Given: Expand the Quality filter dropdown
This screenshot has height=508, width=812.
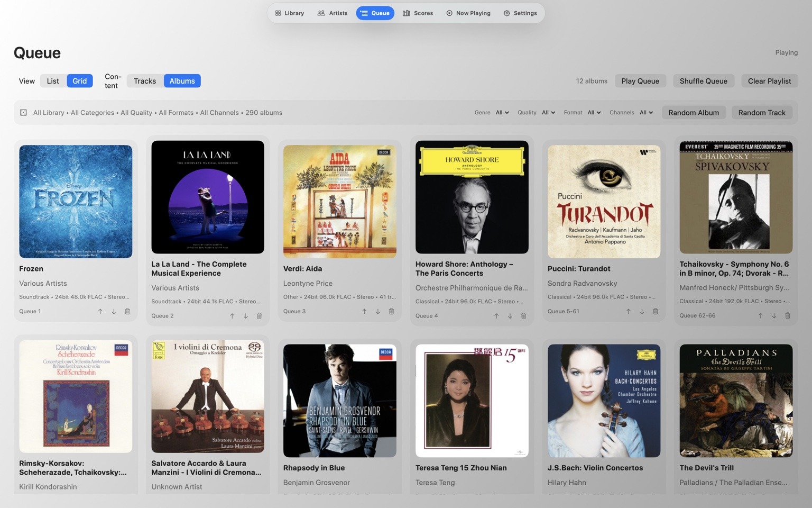Looking at the screenshot, I should coord(548,113).
